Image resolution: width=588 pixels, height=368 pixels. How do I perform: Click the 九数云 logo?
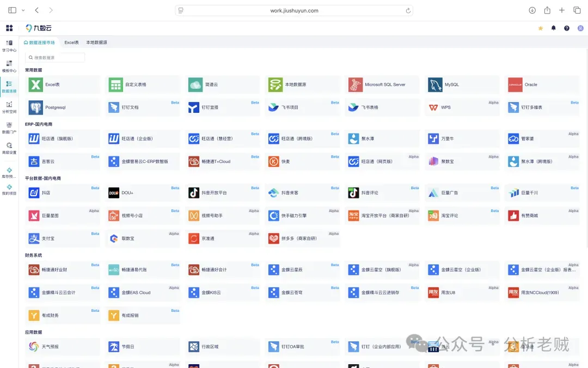point(38,28)
